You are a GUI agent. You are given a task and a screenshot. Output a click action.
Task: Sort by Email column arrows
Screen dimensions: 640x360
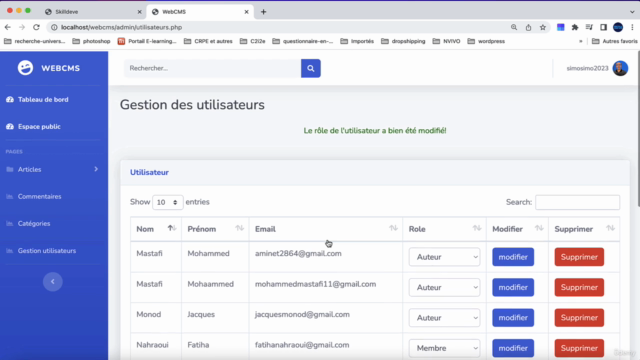(x=393, y=228)
